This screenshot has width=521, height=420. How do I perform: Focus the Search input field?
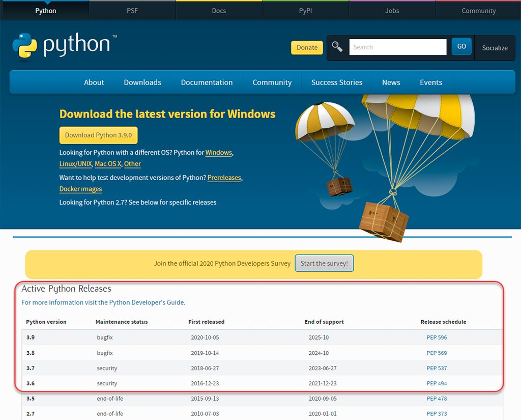pos(398,47)
